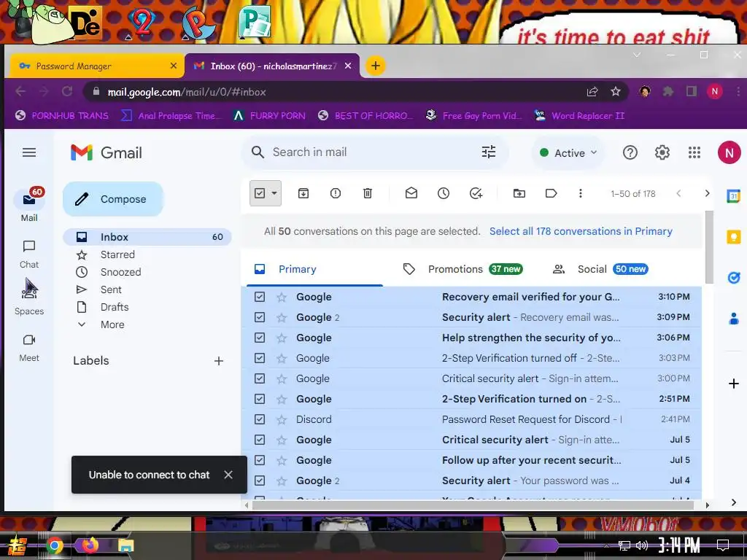Open the More options three-dot menu in the toolbar

tap(580, 193)
